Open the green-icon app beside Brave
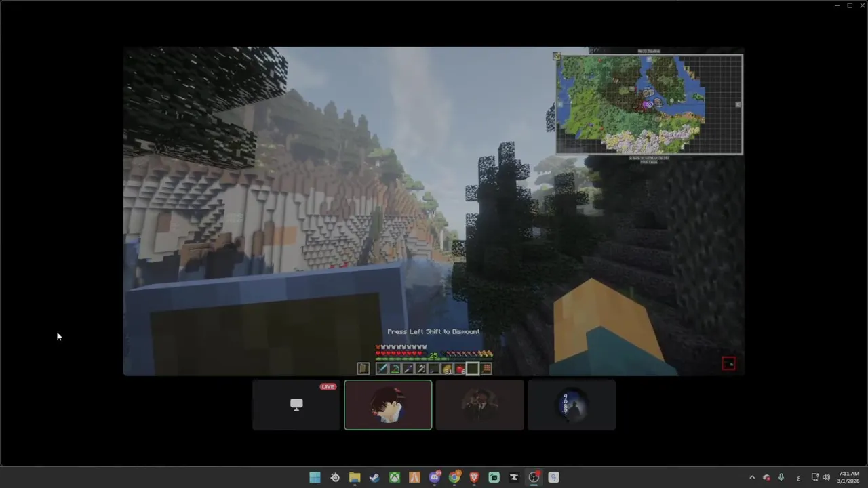Screen dimensions: 868x488 pyautogui.click(x=494, y=477)
